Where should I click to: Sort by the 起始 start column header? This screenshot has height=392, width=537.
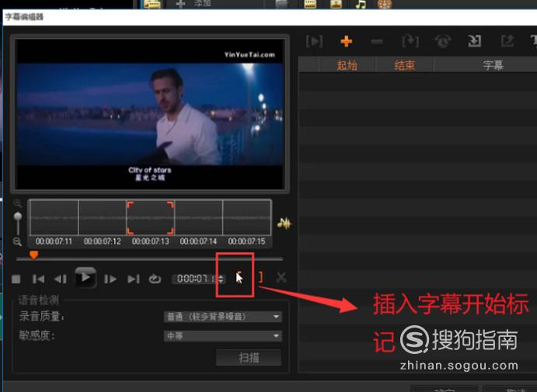point(347,65)
